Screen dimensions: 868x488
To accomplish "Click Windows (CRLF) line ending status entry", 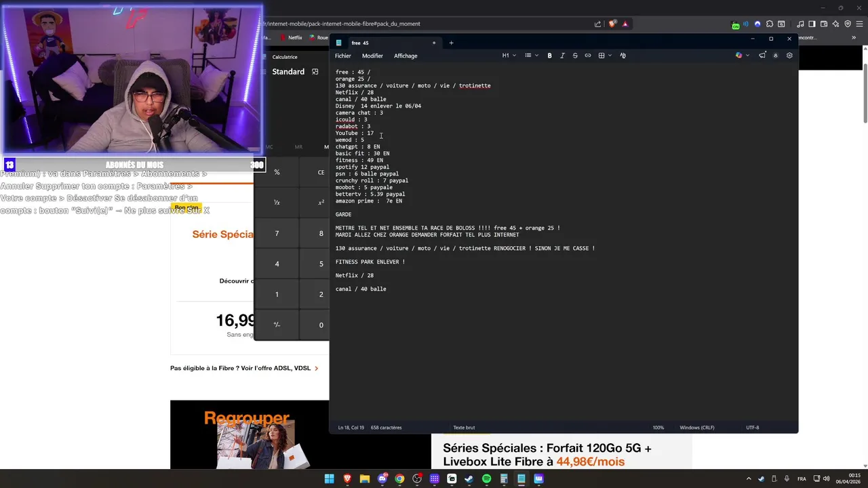I will [697, 428].
